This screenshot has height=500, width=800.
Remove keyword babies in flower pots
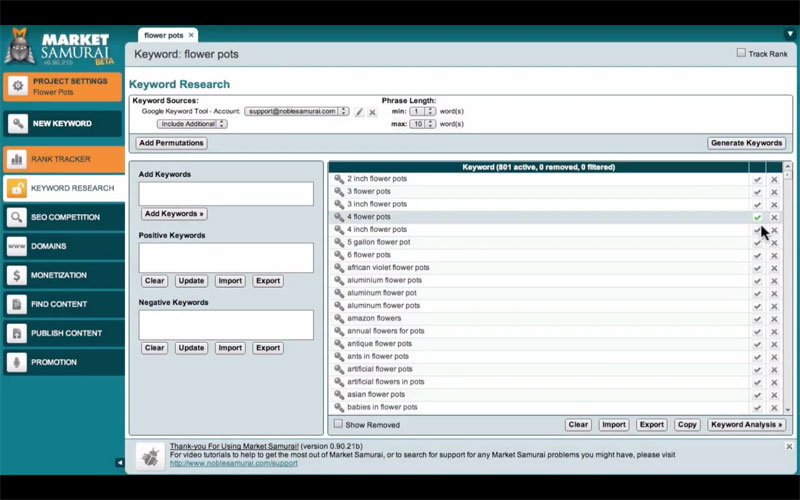[774, 408]
